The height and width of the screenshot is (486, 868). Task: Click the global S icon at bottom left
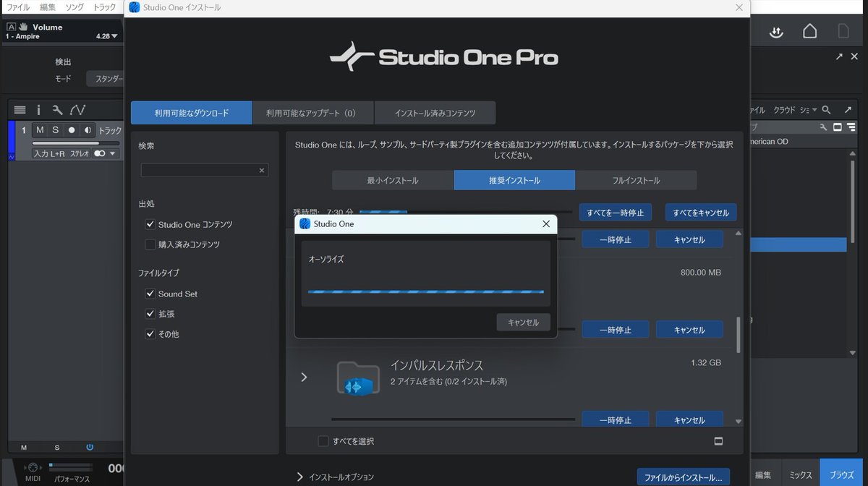(56, 447)
